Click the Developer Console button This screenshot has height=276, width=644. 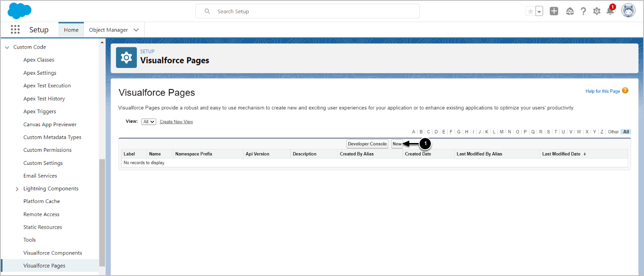coord(367,144)
